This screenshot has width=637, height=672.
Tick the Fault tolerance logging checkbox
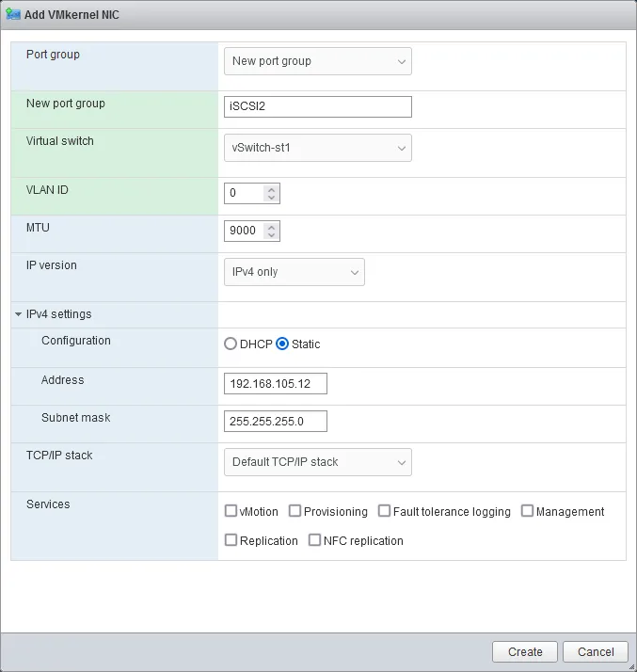tap(384, 511)
